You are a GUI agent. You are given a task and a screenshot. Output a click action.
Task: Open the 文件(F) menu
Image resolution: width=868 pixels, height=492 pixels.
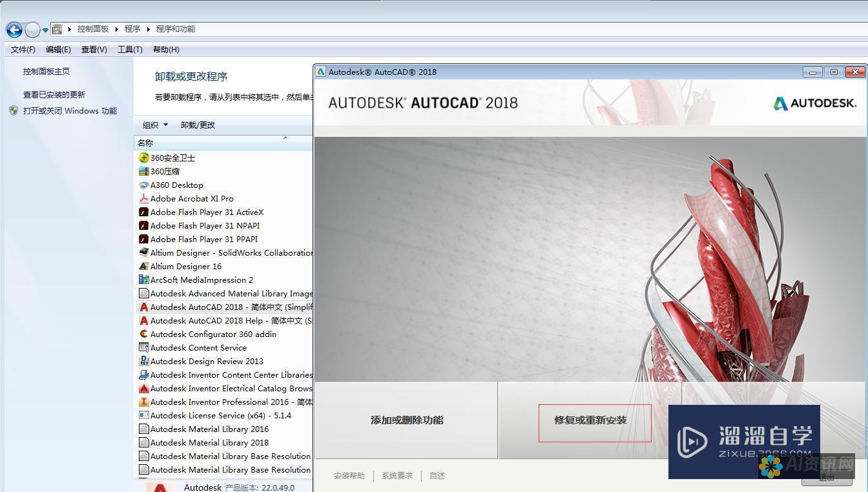click(x=23, y=49)
